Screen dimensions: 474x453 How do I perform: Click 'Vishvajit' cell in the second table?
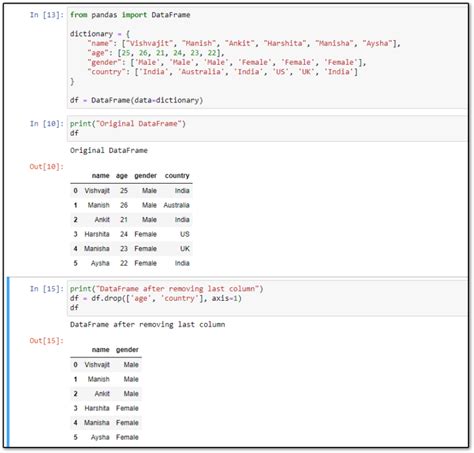pyautogui.click(x=97, y=365)
